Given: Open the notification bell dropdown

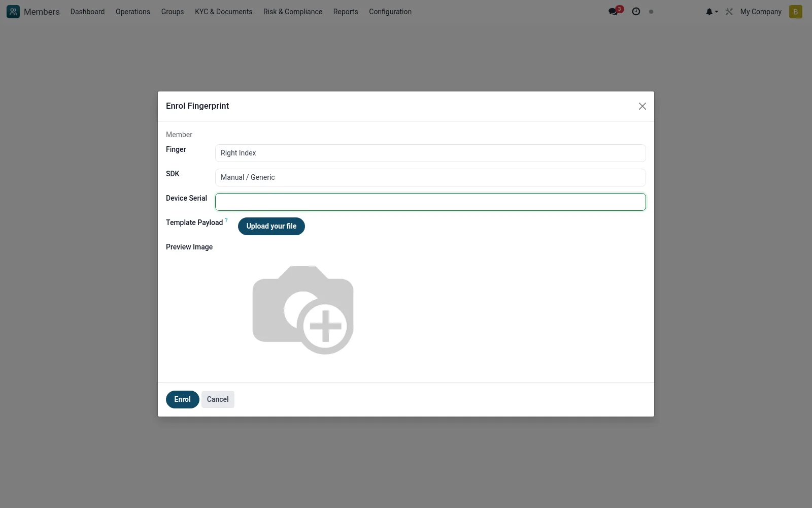Looking at the screenshot, I should tap(712, 12).
